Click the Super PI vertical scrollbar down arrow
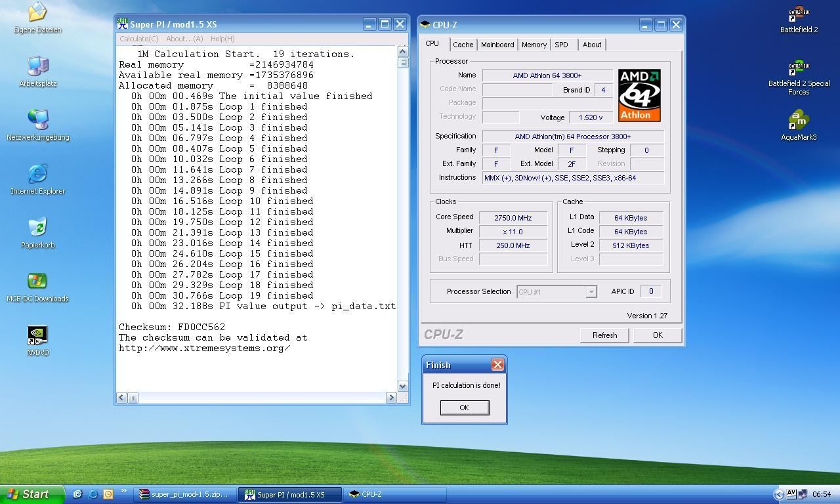840x504 pixels. point(403,387)
